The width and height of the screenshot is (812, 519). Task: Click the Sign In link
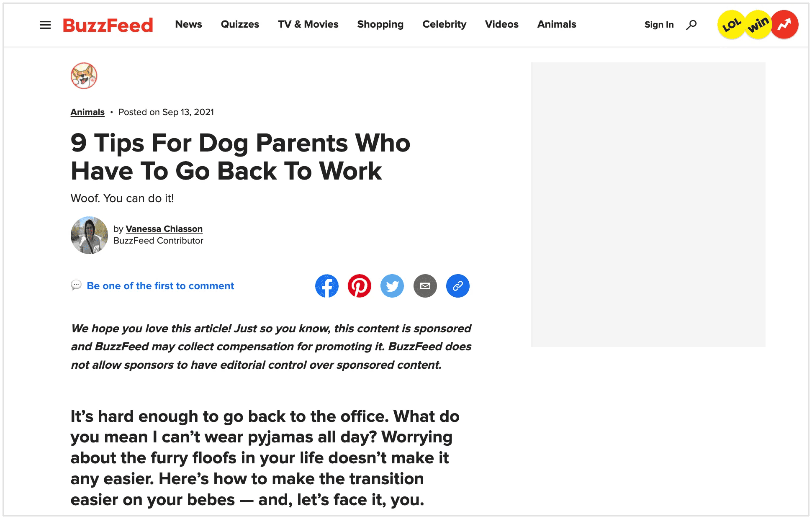[659, 25]
